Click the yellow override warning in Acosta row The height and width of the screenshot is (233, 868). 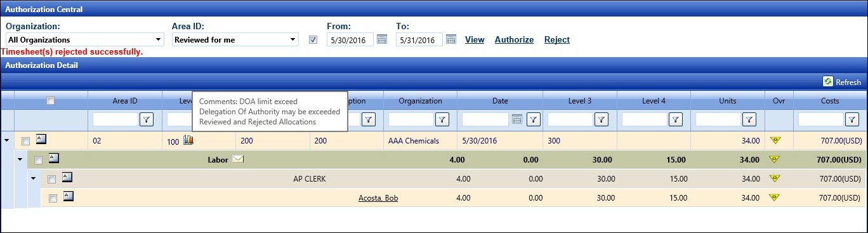[773, 197]
